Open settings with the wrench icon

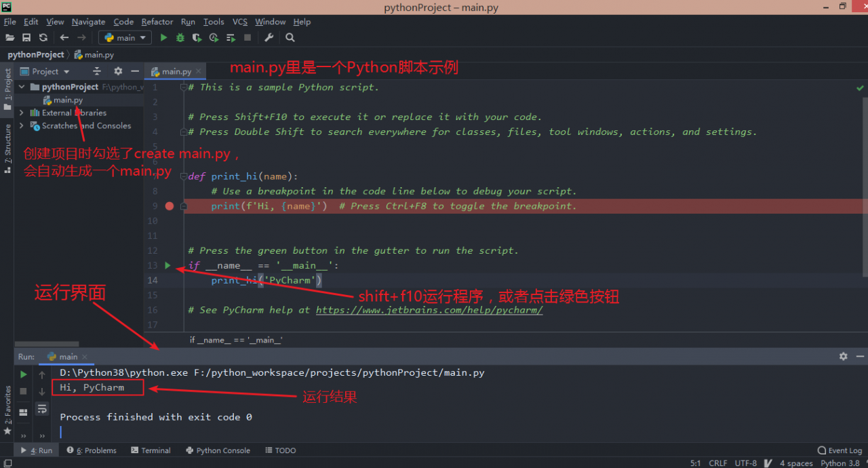pos(269,38)
